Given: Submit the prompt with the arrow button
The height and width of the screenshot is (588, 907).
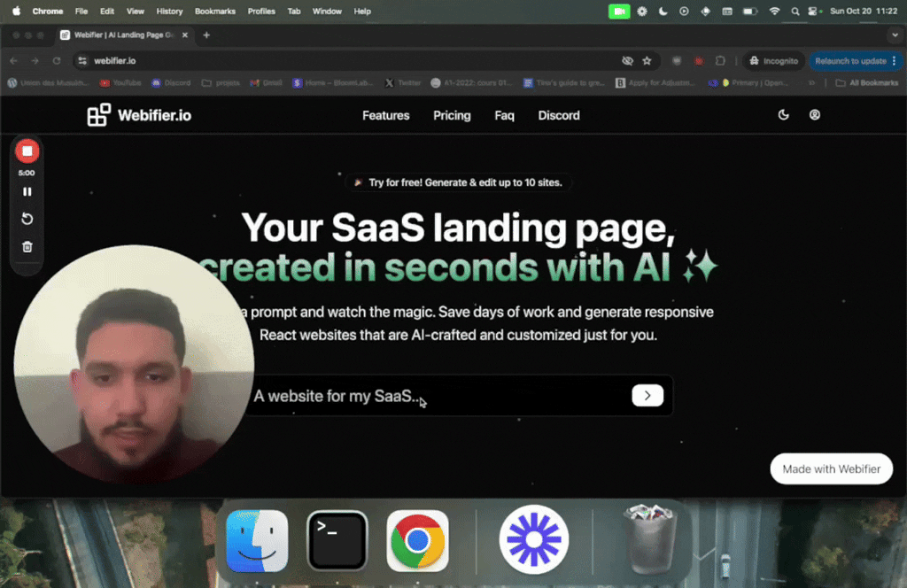Looking at the screenshot, I should pyautogui.click(x=647, y=396).
